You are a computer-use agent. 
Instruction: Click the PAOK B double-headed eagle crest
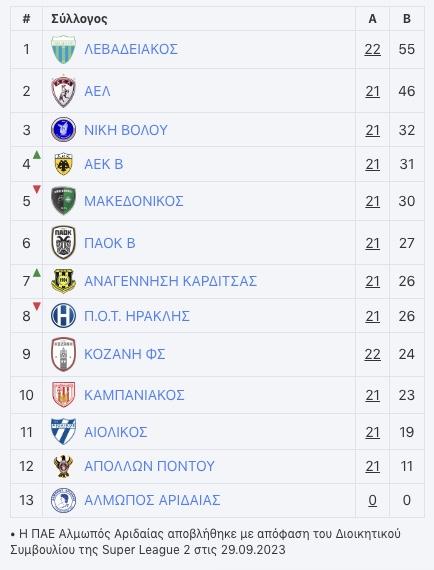pyautogui.click(x=63, y=242)
